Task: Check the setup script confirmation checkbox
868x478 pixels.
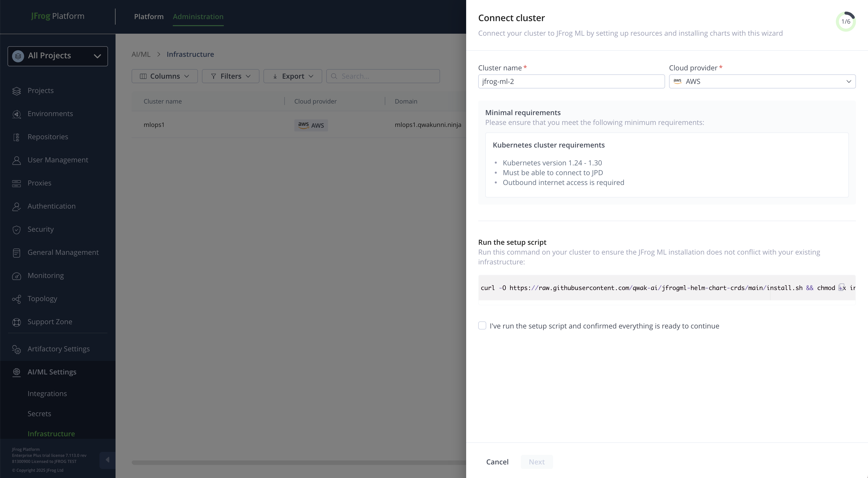Action: point(482,326)
